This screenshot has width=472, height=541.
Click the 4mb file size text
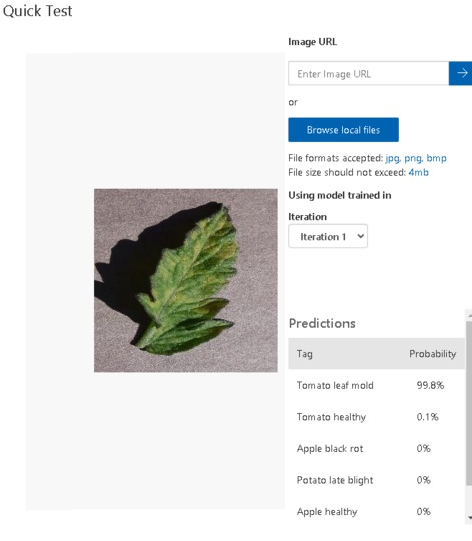click(419, 172)
